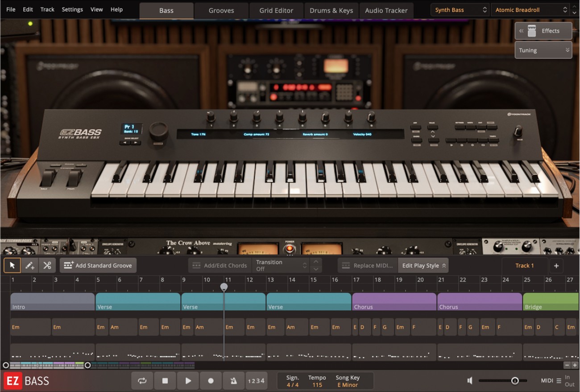This screenshot has height=392, width=580.
Task: Click the Add/Edit Chords icon
Action: click(196, 265)
